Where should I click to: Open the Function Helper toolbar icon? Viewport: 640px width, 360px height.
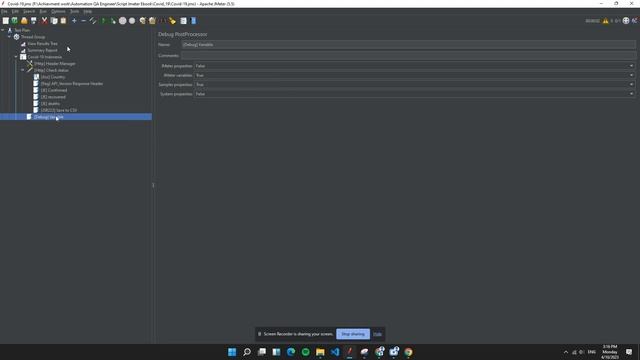[x=184, y=21]
